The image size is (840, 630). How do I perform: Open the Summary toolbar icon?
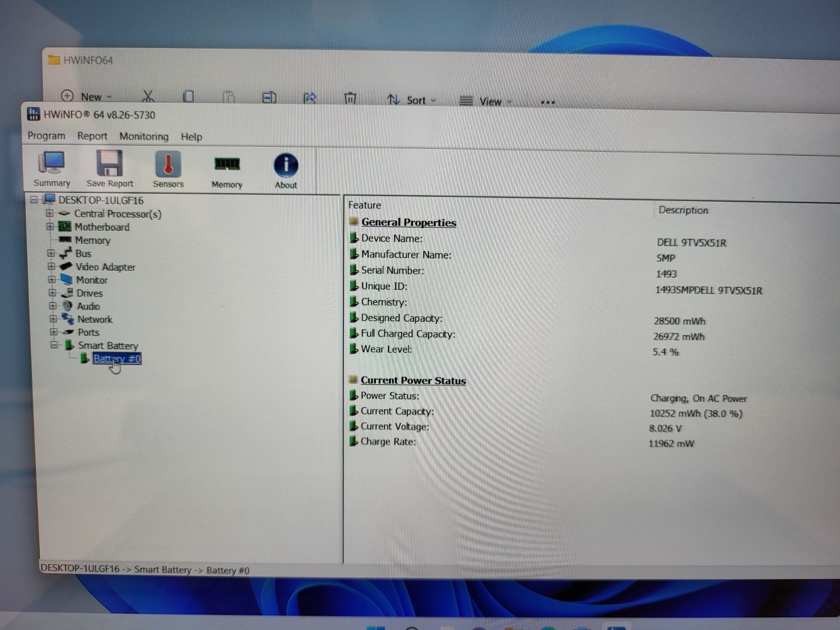click(x=51, y=169)
